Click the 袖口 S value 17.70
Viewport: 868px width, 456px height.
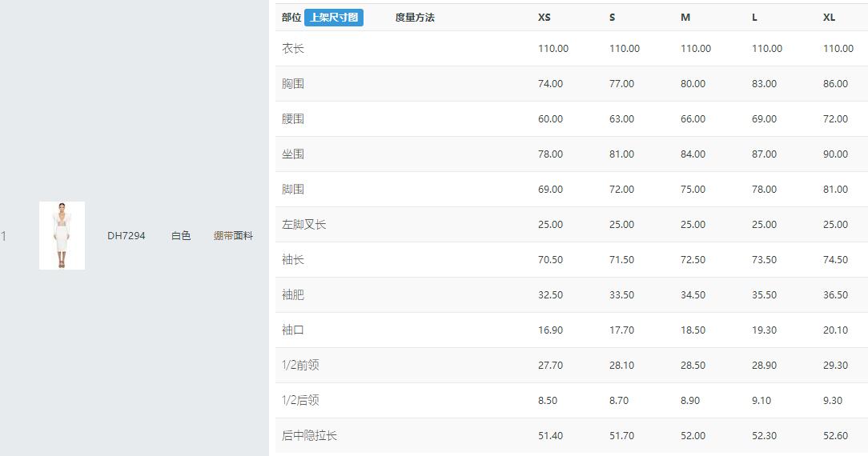(621, 330)
